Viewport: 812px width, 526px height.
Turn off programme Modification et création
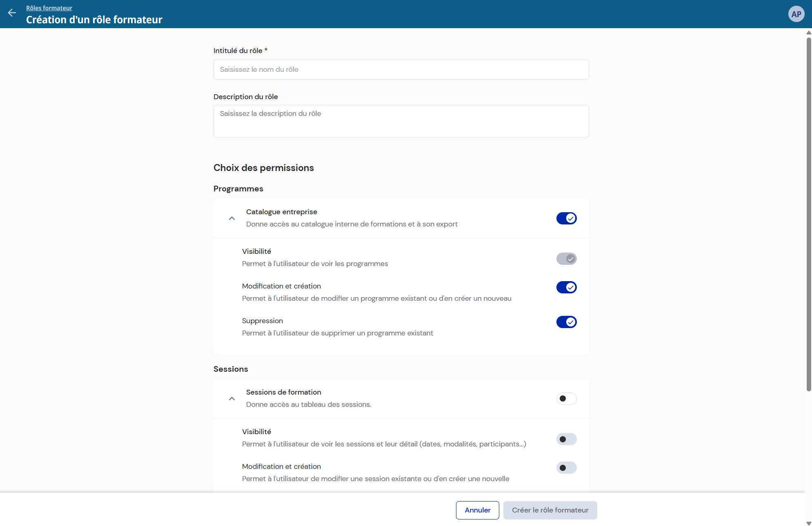[566, 287]
